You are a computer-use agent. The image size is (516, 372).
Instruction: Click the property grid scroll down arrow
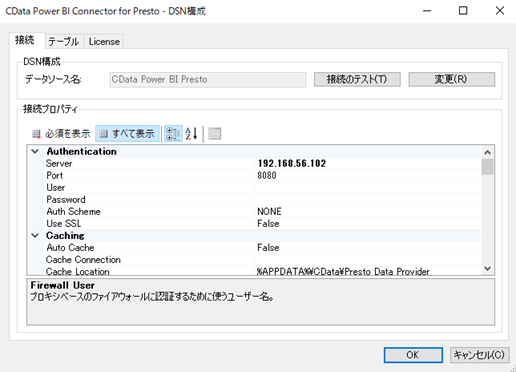pos(487,268)
